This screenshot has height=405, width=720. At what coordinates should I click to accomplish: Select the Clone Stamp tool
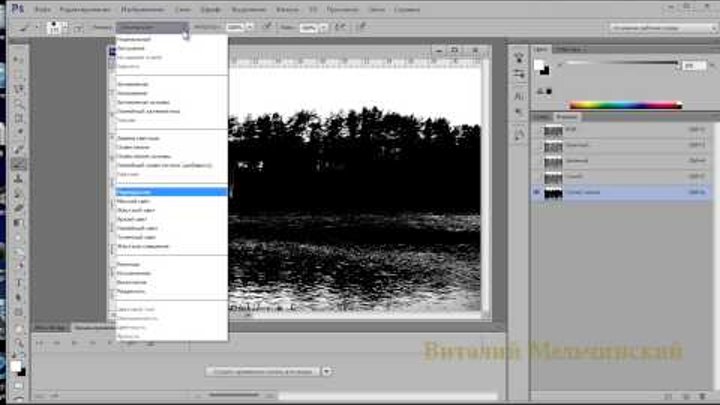(x=18, y=178)
